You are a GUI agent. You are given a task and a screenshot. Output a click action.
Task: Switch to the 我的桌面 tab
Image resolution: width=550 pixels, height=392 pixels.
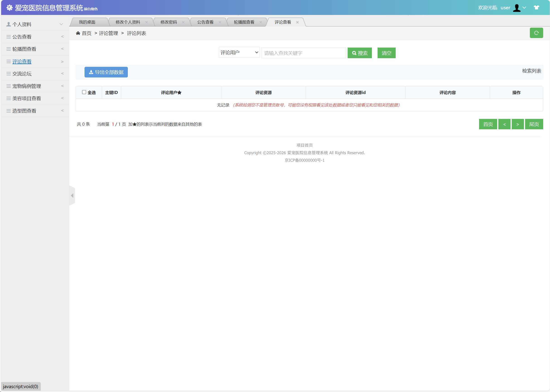coord(87,22)
